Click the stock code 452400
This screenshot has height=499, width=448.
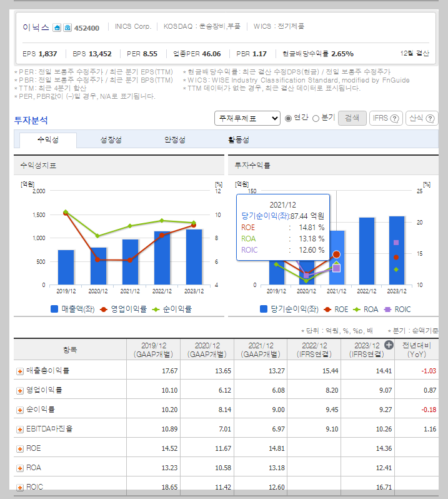87,28
